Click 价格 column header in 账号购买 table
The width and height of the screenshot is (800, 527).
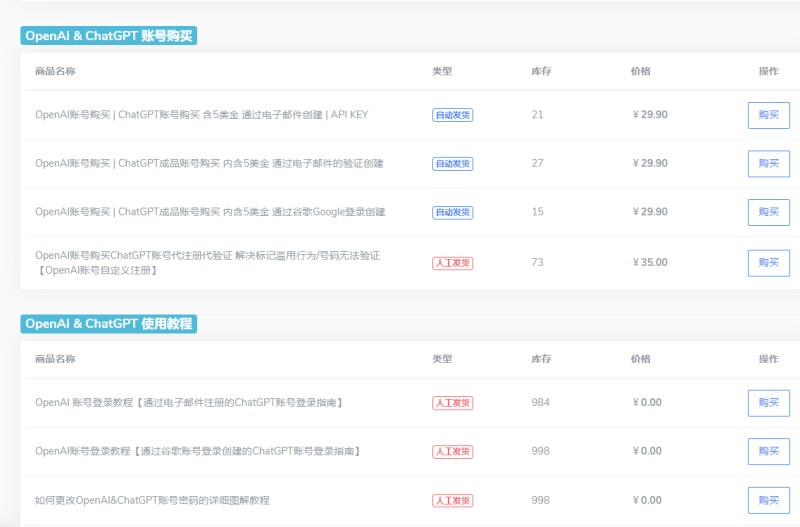point(641,71)
